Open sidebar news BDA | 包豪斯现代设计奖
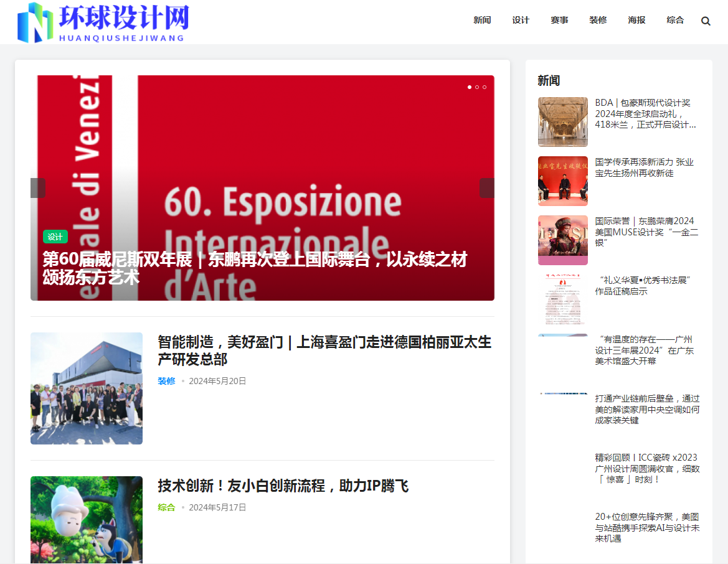 click(645, 114)
